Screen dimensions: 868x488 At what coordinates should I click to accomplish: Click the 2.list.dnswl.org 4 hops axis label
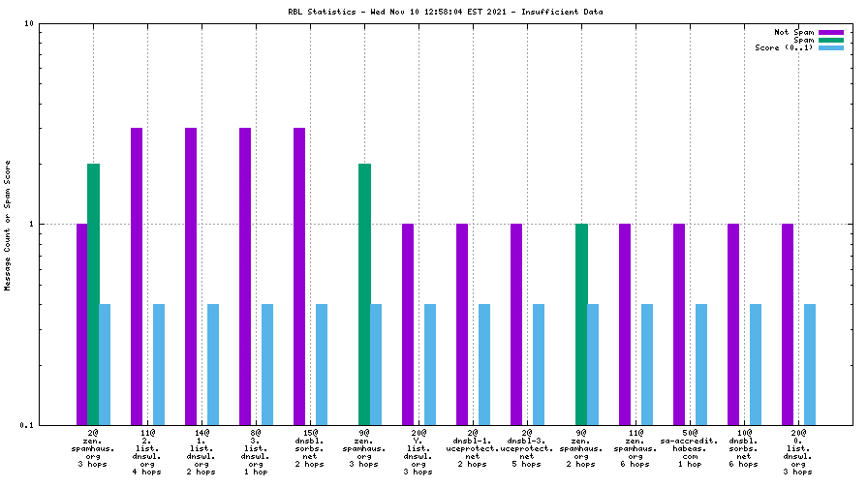click(x=147, y=451)
